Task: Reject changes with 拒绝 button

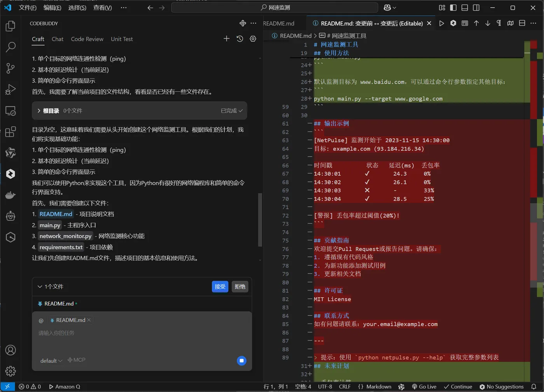Action: coord(240,286)
